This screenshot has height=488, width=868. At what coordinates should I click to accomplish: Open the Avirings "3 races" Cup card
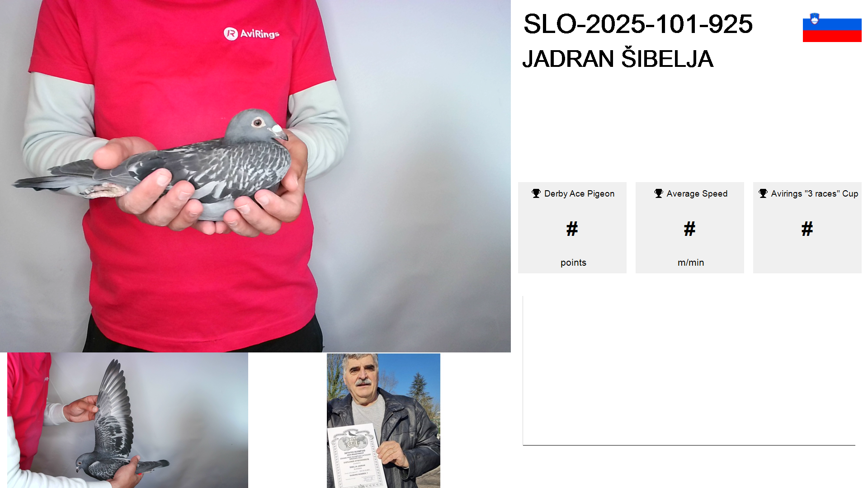pyautogui.click(x=807, y=228)
